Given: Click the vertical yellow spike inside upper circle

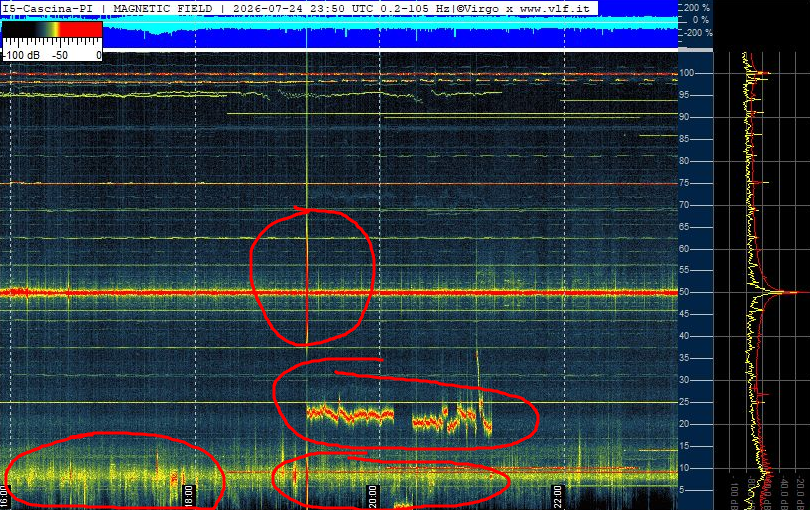Looking at the screenshot, I should coord(307,276).
